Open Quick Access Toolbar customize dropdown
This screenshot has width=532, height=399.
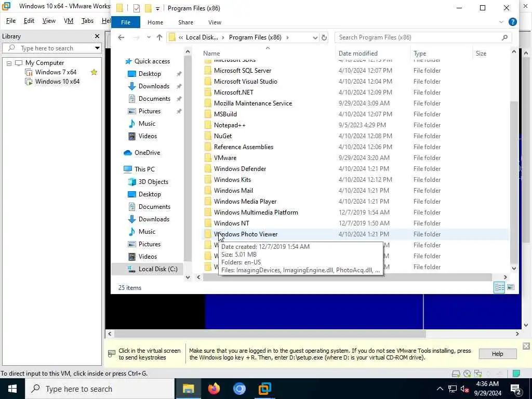click(158, 8)
